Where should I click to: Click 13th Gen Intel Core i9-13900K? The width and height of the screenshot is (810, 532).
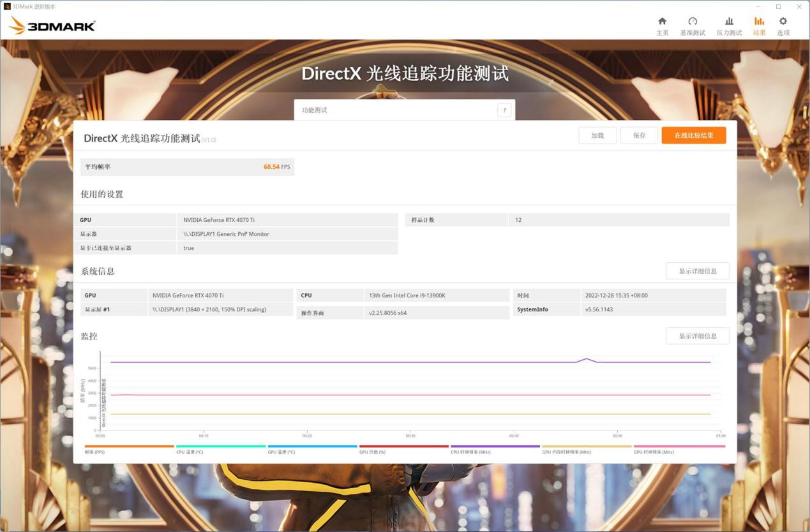click(x=407, y=295)
